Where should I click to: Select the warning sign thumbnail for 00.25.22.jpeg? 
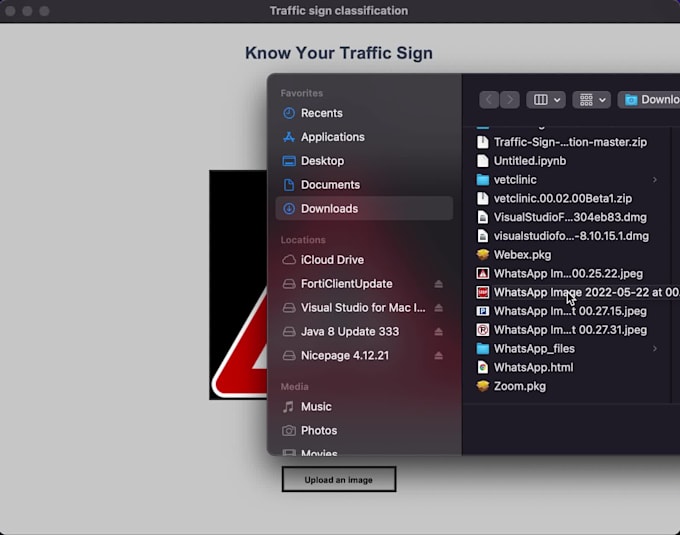click(x=483, y=274)
